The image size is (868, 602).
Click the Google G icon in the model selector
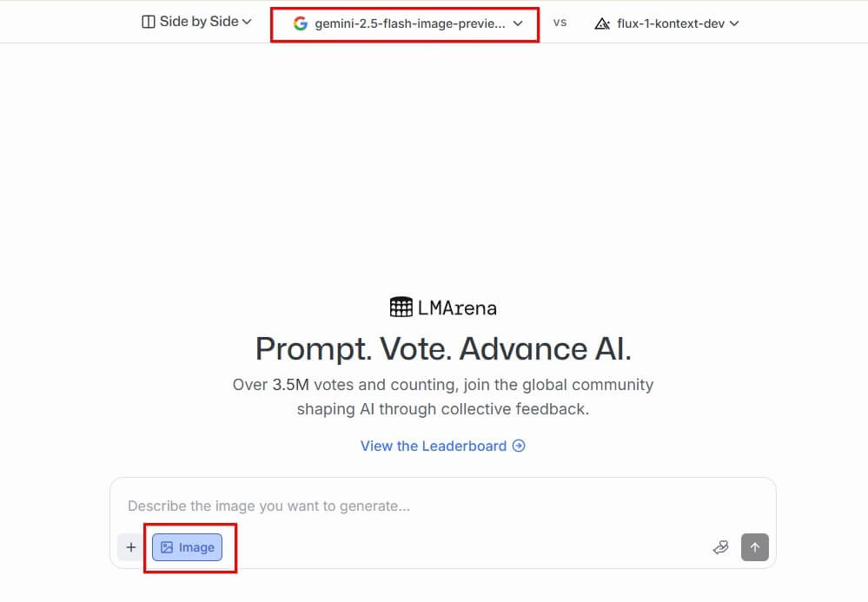click(300, 23)
